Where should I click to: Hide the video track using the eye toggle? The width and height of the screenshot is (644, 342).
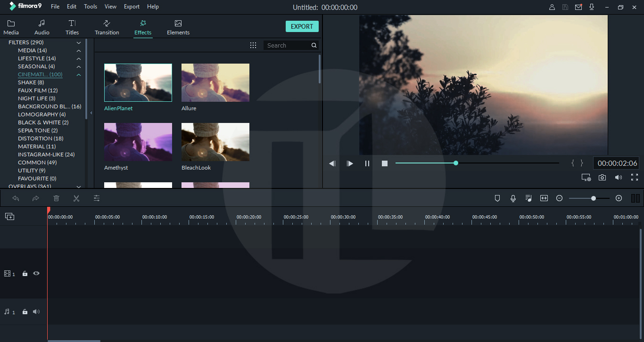coord(36,273)
